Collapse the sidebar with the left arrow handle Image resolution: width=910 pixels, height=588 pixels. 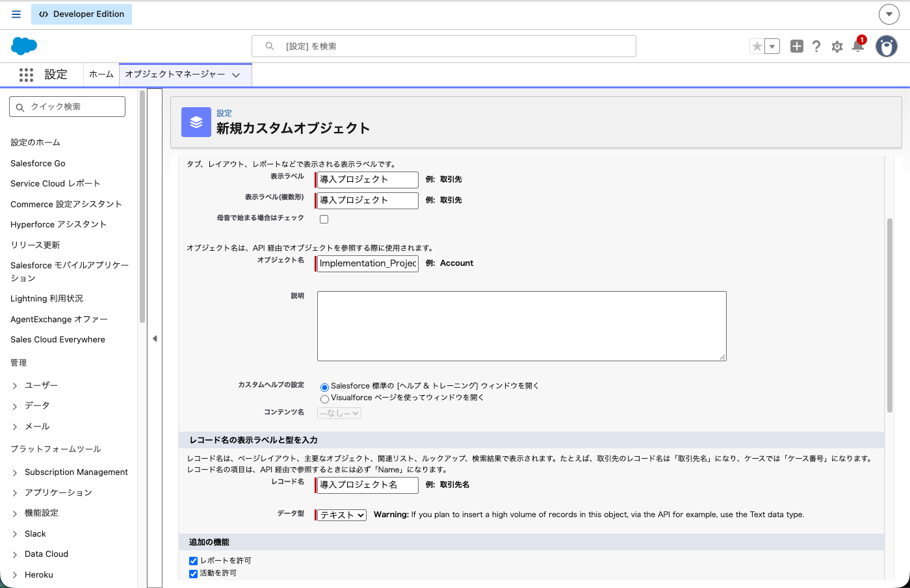(155, 339)
